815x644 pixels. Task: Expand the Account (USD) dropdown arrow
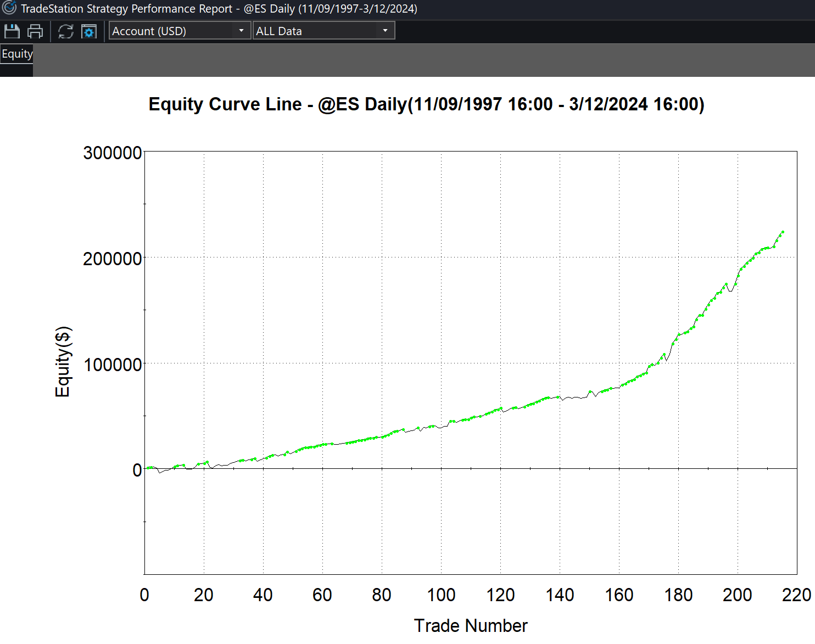[241, 31]
